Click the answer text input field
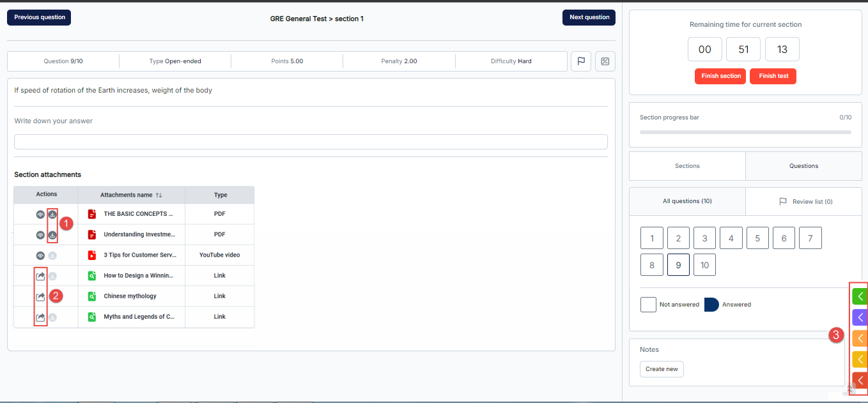This screenshot has width=868, height=403. click(311, 142)
